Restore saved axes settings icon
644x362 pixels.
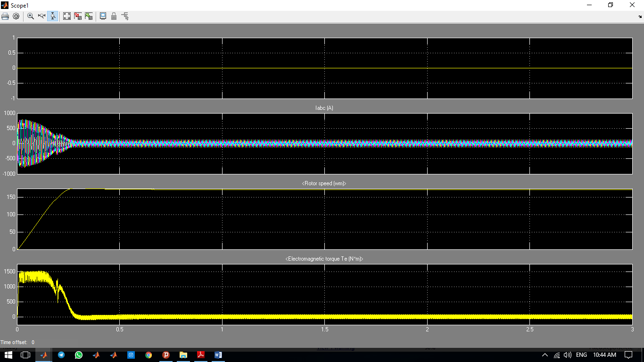[89, 16]
